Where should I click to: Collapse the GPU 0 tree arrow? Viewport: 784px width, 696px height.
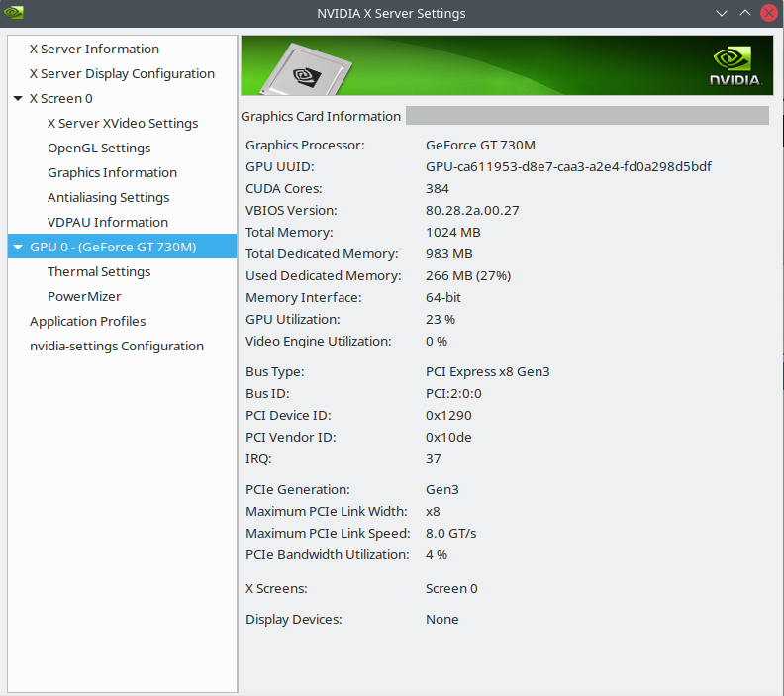18,247
